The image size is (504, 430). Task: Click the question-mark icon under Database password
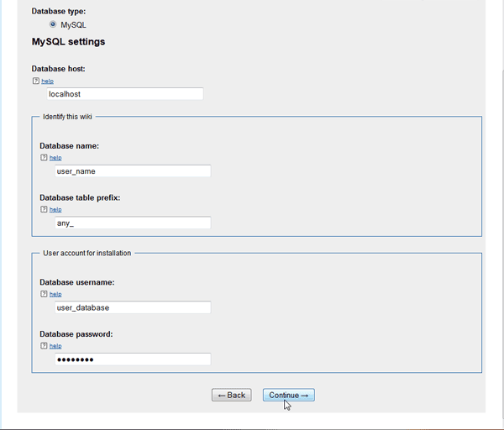(44, 346)
